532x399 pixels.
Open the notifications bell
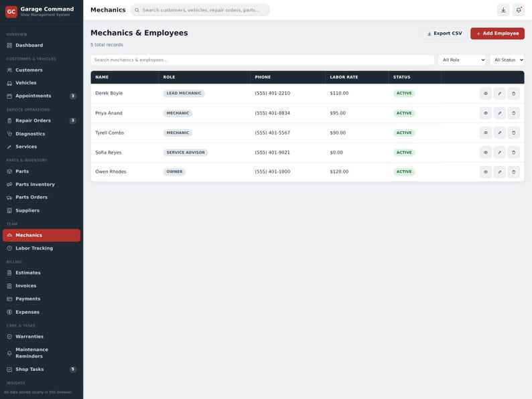(519, 10)
